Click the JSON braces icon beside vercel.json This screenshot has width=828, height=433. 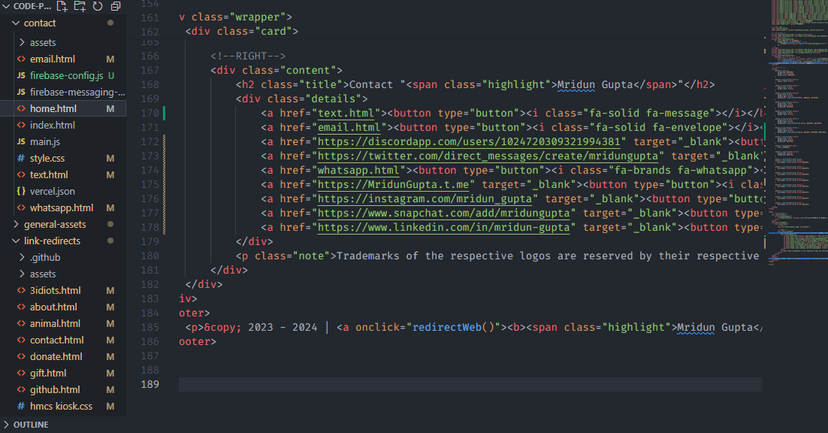[21, 191]
